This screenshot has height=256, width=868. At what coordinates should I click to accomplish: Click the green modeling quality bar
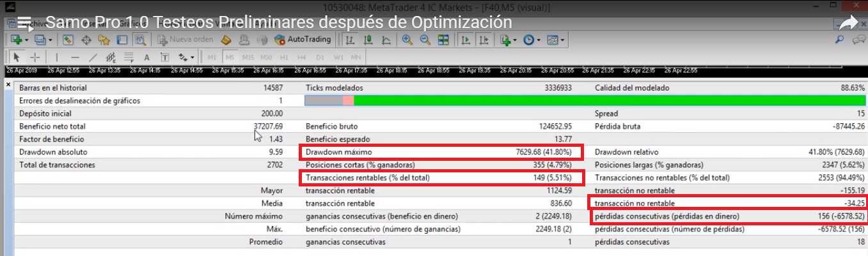[610, 100]
